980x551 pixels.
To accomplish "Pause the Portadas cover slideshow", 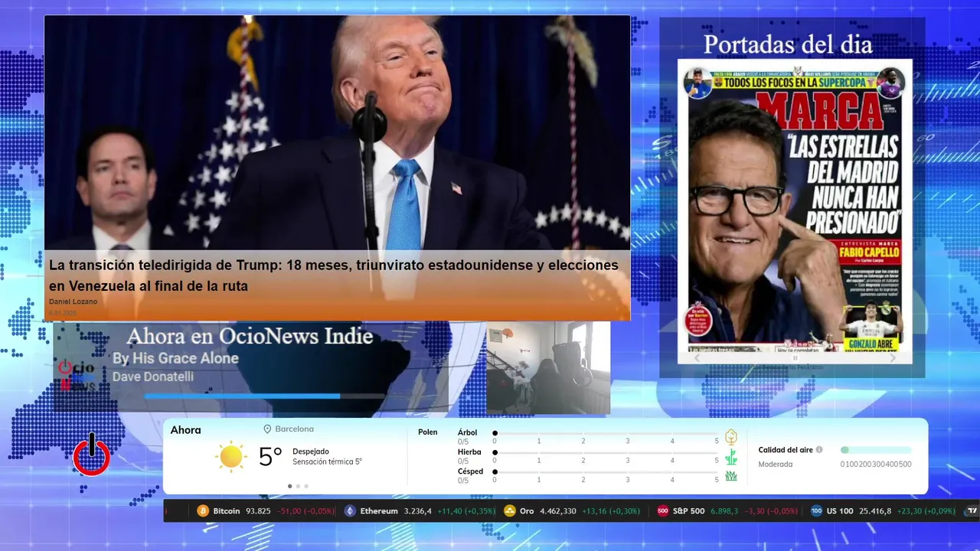I will coord(795,358).
